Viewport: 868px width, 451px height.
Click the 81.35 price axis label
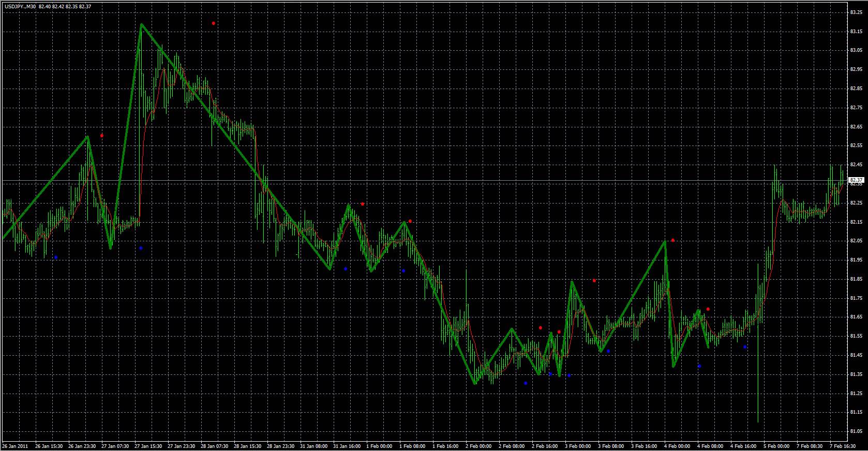[856, 374]
